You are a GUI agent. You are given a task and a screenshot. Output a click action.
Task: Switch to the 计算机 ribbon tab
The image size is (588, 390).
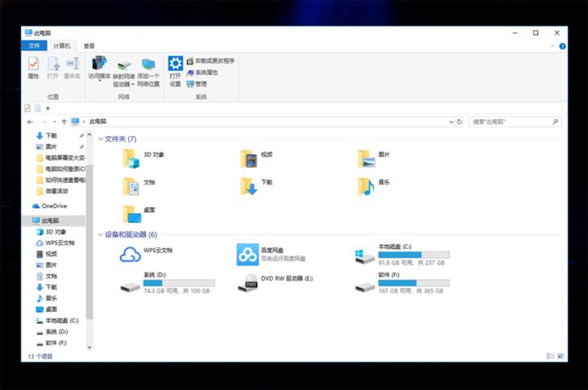[x=62, y=46]
